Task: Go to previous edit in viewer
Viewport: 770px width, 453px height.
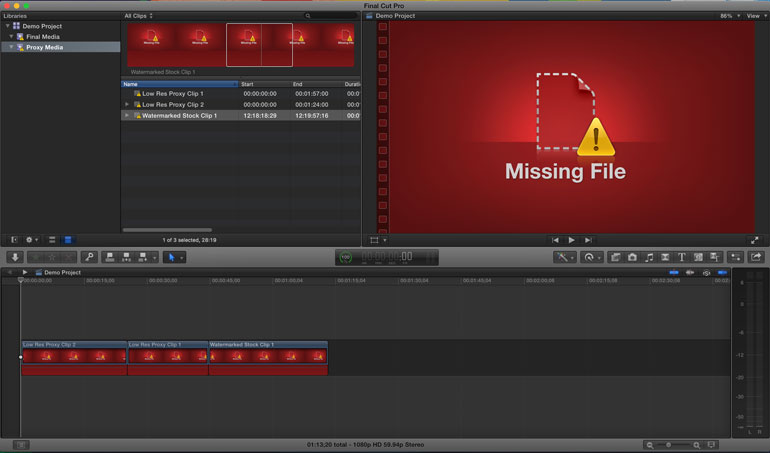Action: pos(555,240)
